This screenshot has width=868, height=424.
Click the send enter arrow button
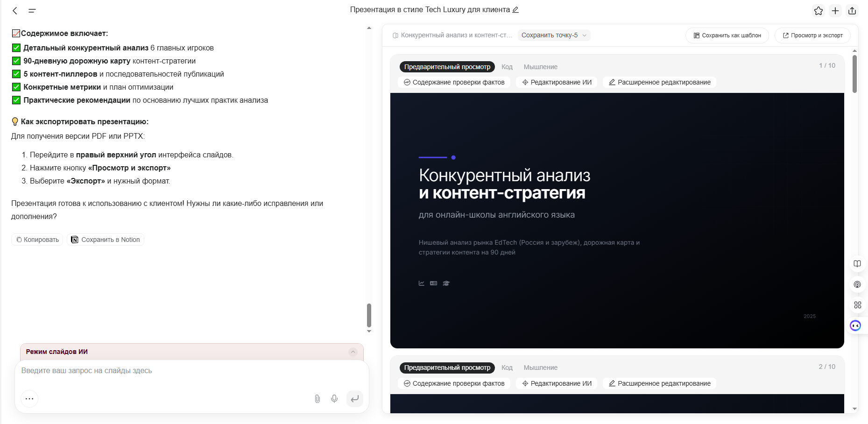pos(355,399)
